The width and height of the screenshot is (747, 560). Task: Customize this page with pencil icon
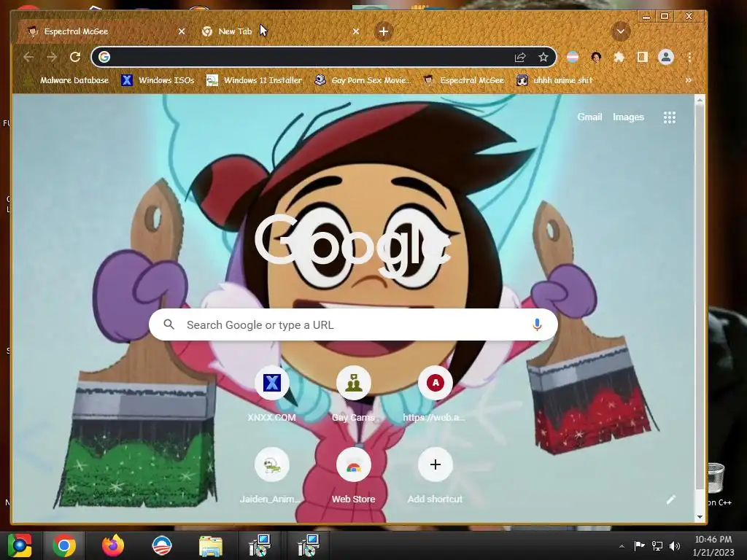click(671, 499)
